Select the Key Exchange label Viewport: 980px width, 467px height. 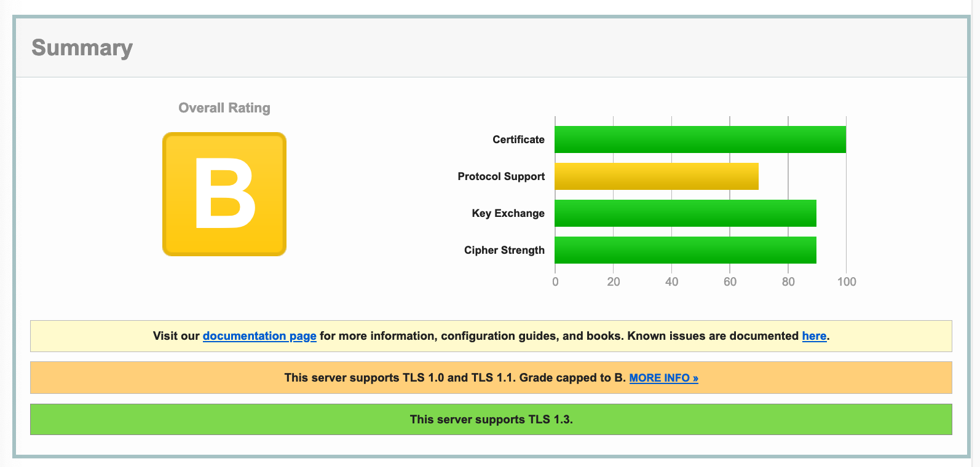pos(508,213)
